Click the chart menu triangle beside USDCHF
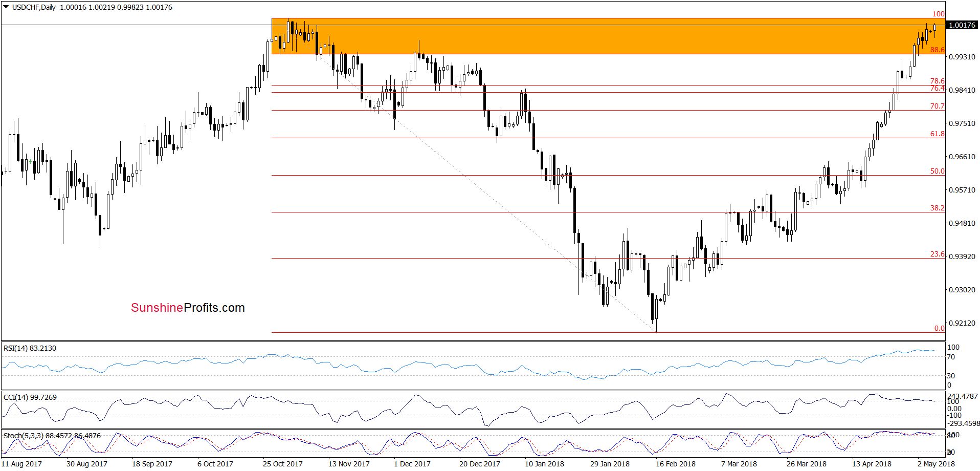Screen dimensions: 980x471 [6, 7]
